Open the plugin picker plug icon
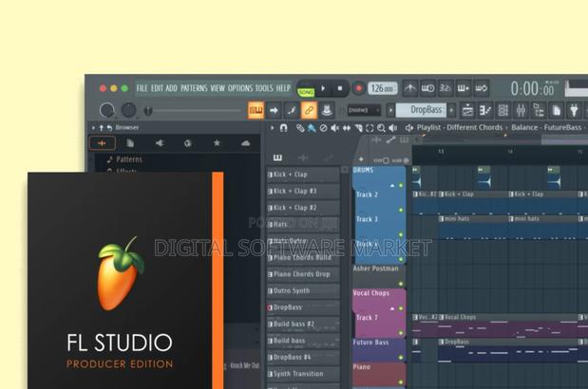This screenshot has height=389, width=588. 574,110
